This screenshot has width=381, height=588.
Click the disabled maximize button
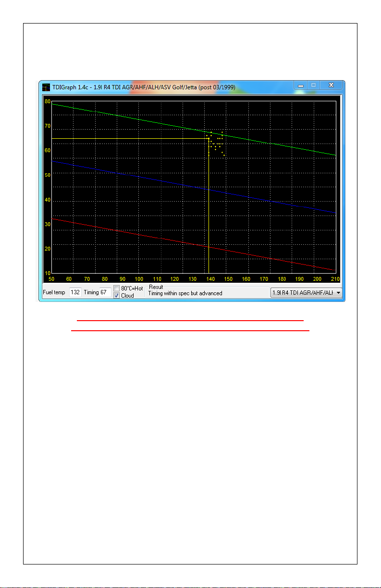click(x=313, y=85)
